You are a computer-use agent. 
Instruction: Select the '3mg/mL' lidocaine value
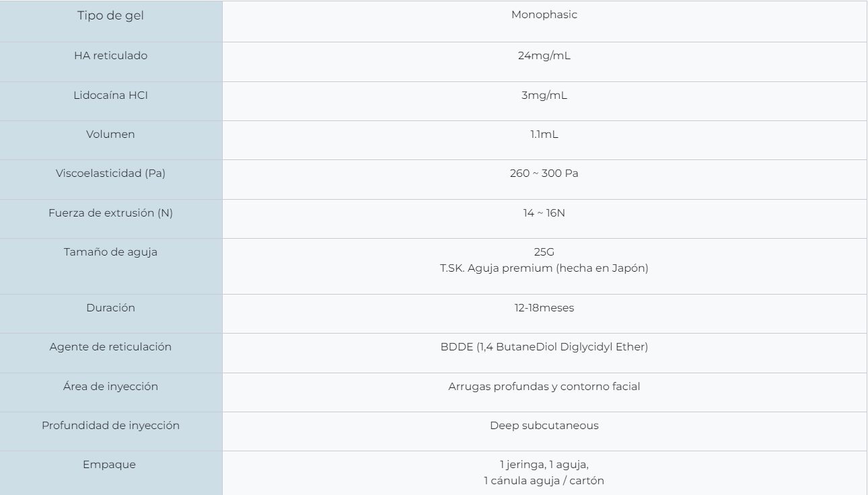pyautogui.click(x=544, y=96)
